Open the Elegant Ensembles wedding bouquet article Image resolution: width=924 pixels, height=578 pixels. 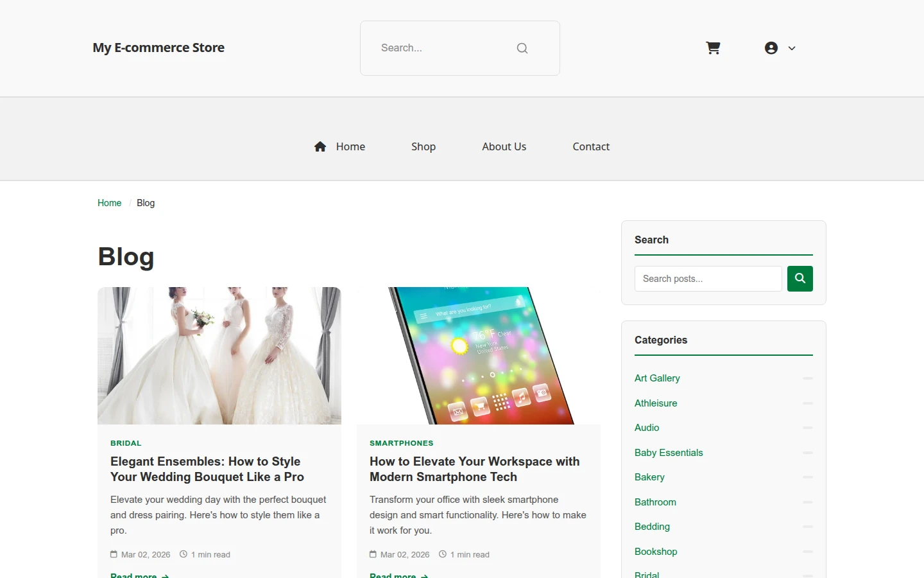pos(207,469)
